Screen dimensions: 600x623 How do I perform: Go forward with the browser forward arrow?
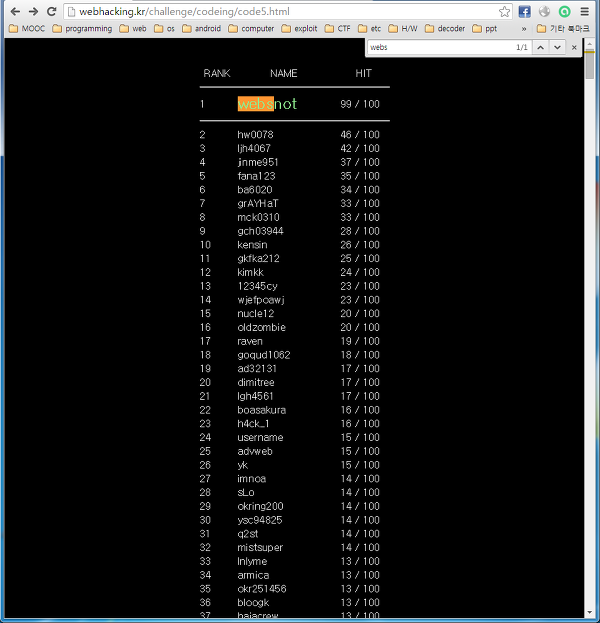point(33,12)
